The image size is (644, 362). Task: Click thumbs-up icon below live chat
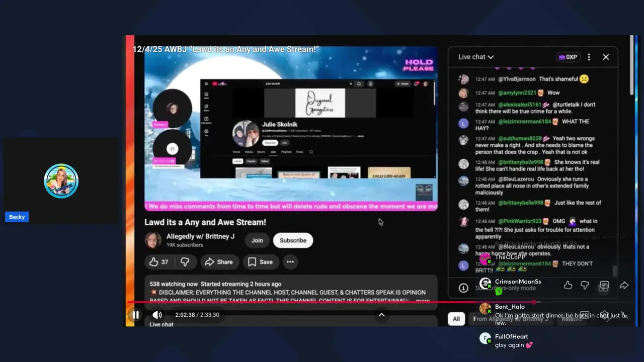pyautogui.click(x=568, y=285)
